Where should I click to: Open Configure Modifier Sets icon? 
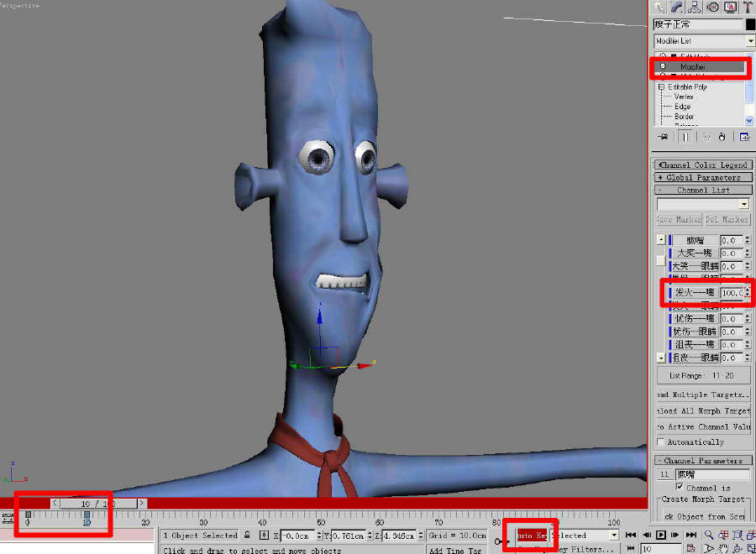744,138
